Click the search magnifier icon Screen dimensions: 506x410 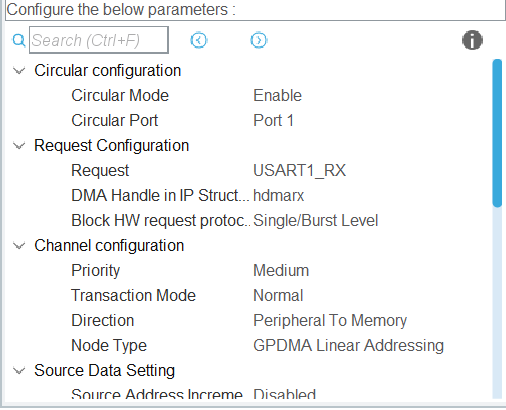[18, 40]
